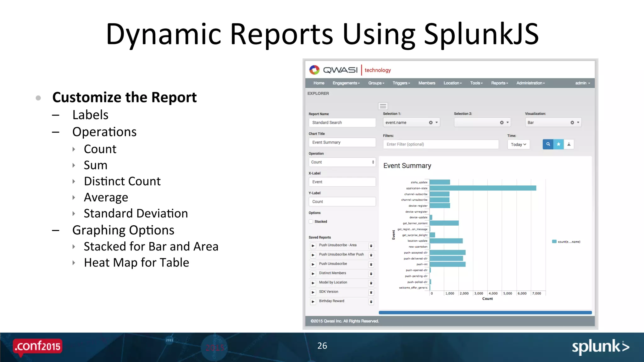
Task: Click the Chart Title input field
Action: (342, 142)
